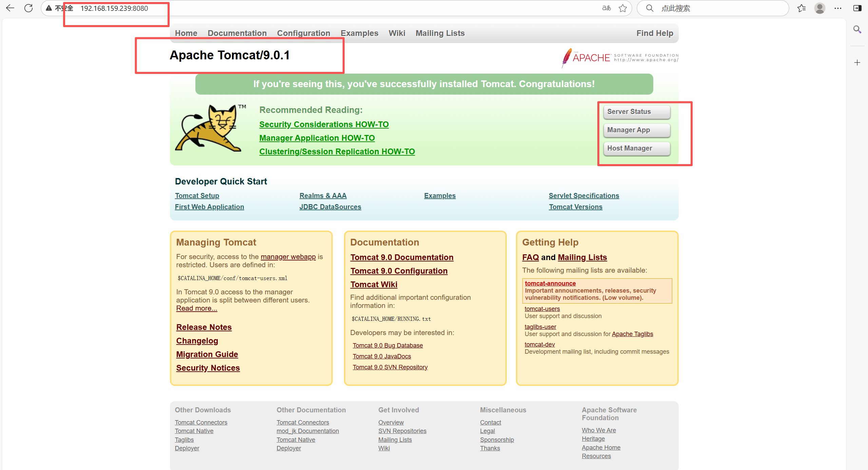The image size is (868, 470).
Task: Open the Host Manager
Action: tap(636, 148)
